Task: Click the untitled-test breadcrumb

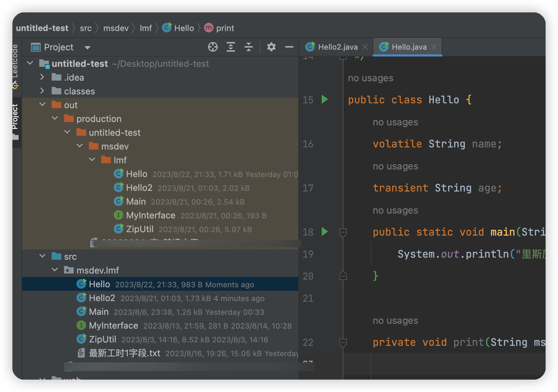Action: 42,28
